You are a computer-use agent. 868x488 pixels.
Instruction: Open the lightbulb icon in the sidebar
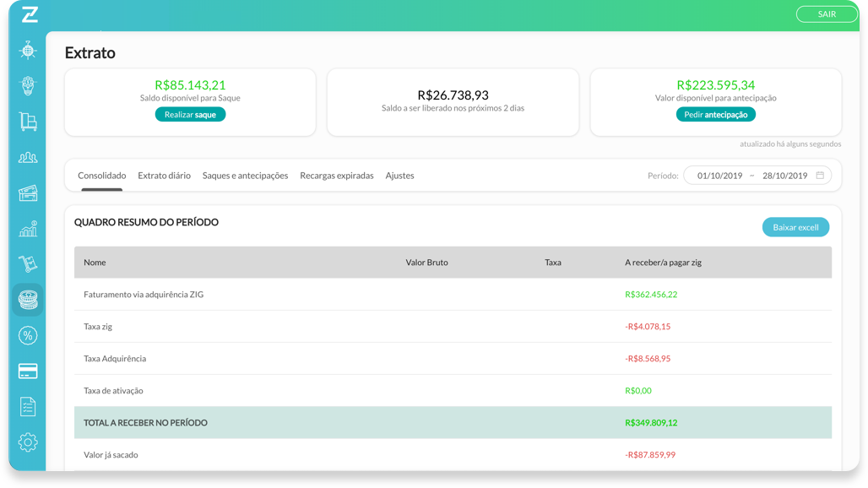[28, 86]
